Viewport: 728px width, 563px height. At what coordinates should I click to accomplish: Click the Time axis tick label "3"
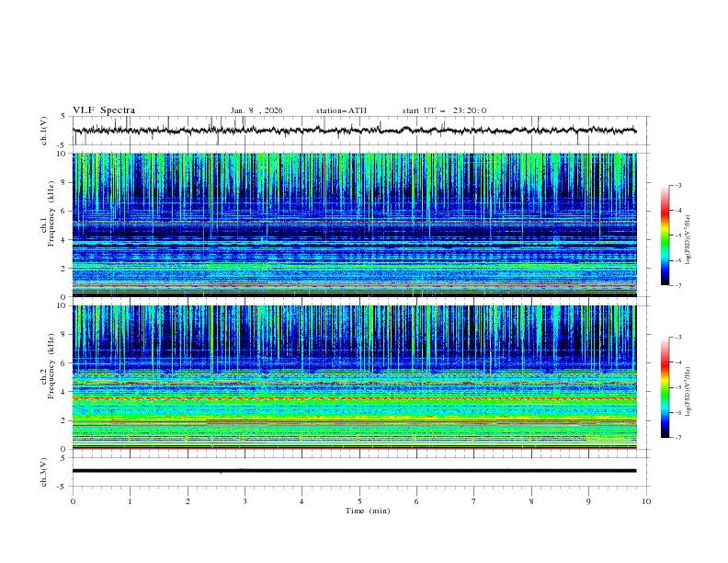(x=245, y=501)
